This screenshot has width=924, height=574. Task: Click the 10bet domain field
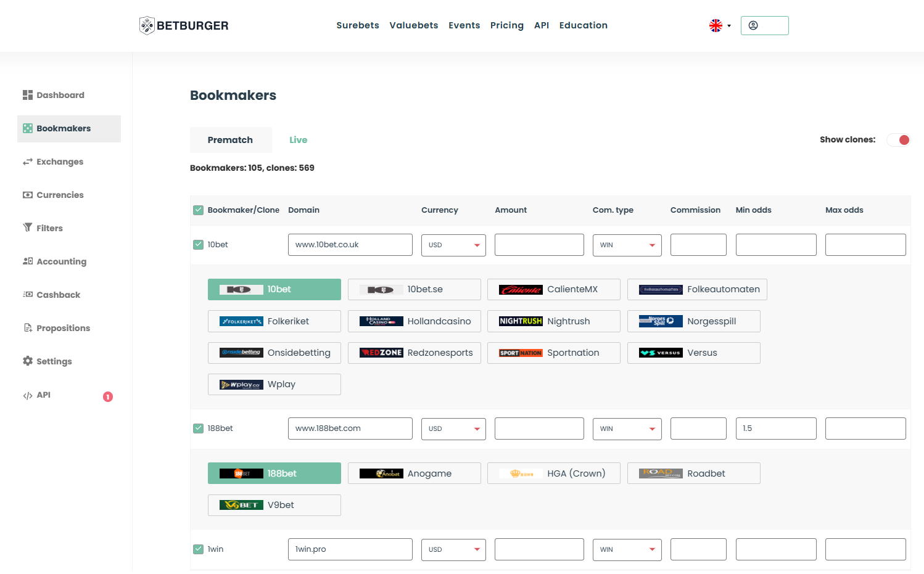(350, 245)
